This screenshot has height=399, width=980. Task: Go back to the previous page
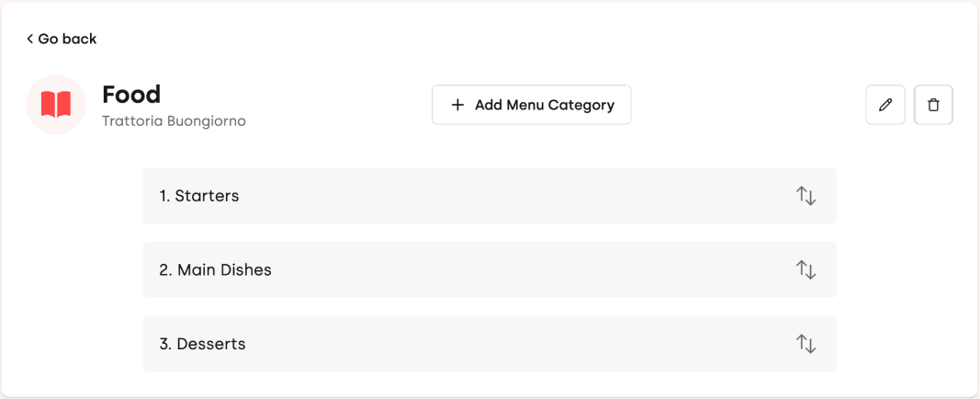point(62,39)
